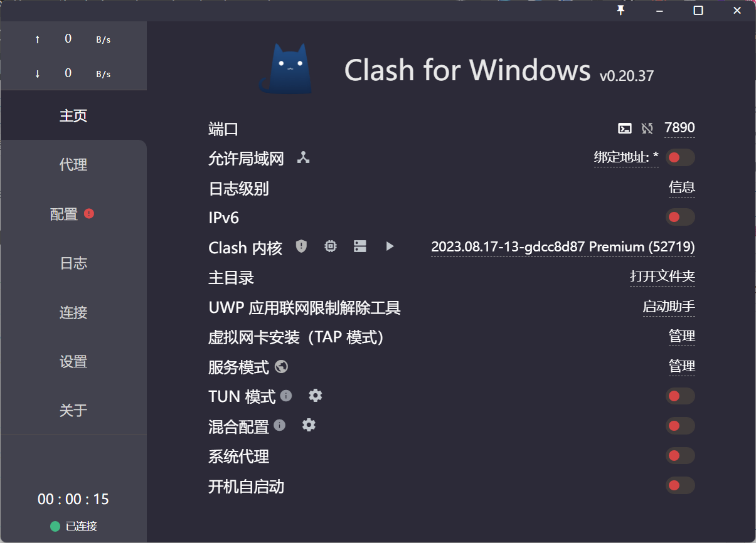Open terminal icon next to port number
The height and width of the screenshot is (543, 756).
(x=625, y=129)
